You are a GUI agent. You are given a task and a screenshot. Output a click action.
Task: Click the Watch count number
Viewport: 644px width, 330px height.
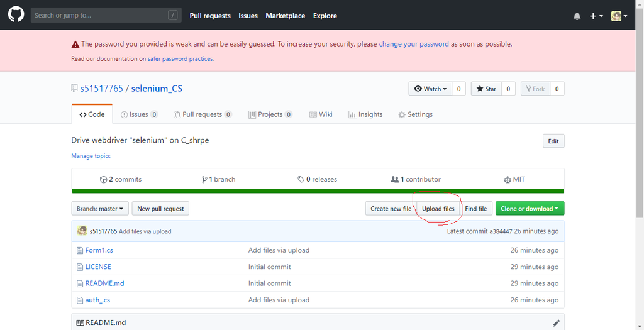[x=458, y=89]
